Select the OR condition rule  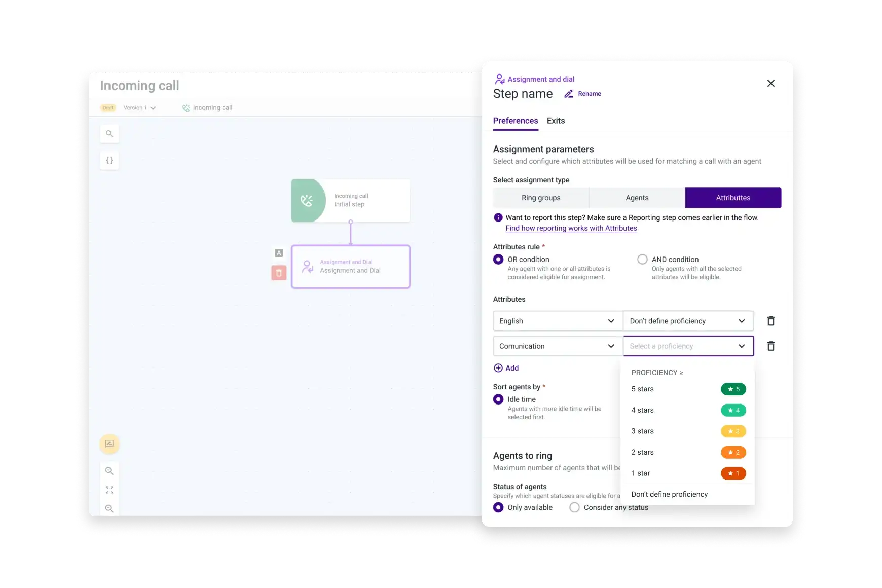pos(498,259)
